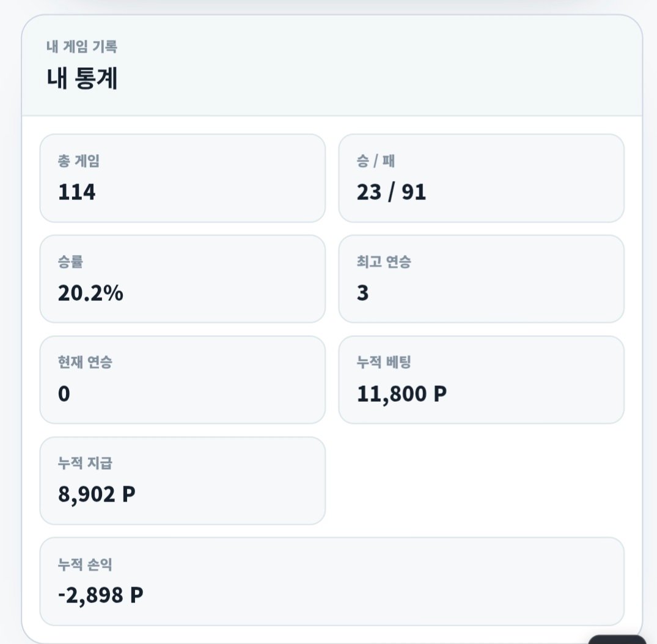This screenshot has height=644, width=657.
Task: Select the 최고 연승 card label
Action: (x=384, y=262)
